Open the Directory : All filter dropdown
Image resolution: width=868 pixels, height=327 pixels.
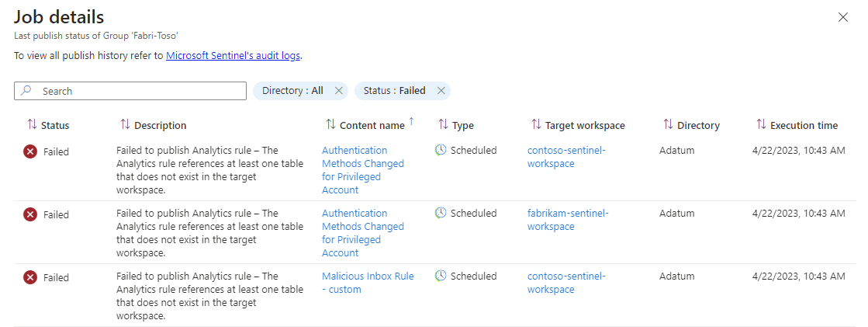(x=292, y=91)
